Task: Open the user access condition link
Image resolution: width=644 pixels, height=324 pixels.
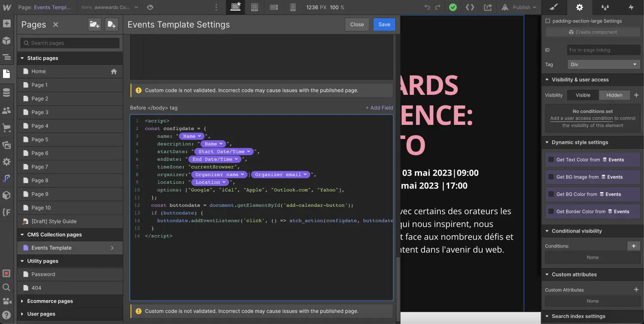Action: pos(581,118)
